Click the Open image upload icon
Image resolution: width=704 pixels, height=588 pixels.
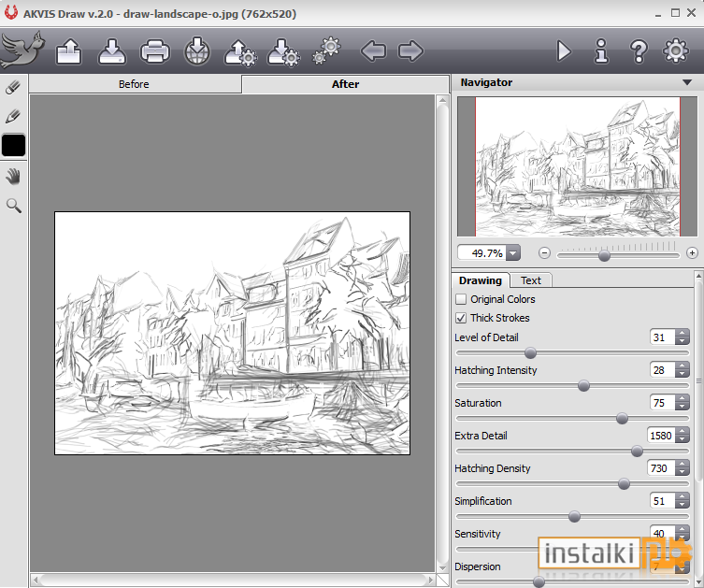click(68, 51)
